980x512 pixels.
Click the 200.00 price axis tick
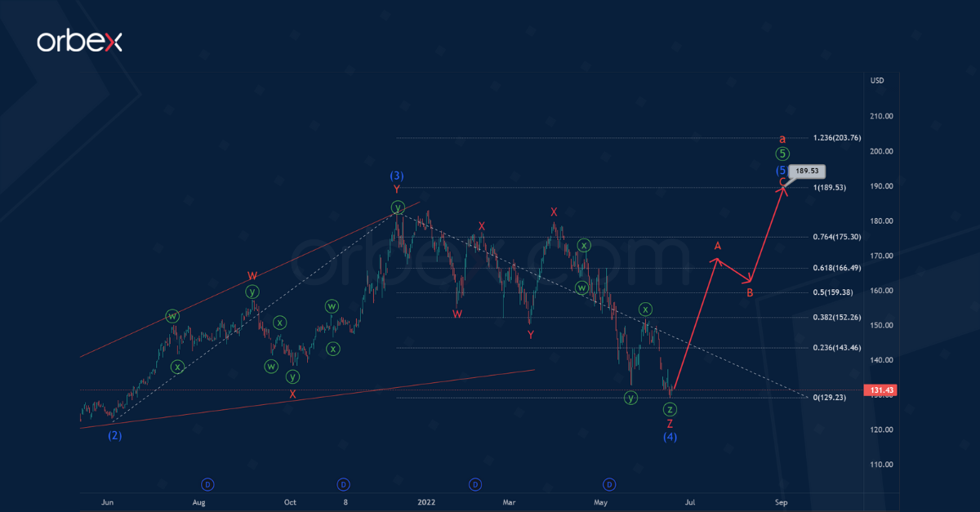881,151
